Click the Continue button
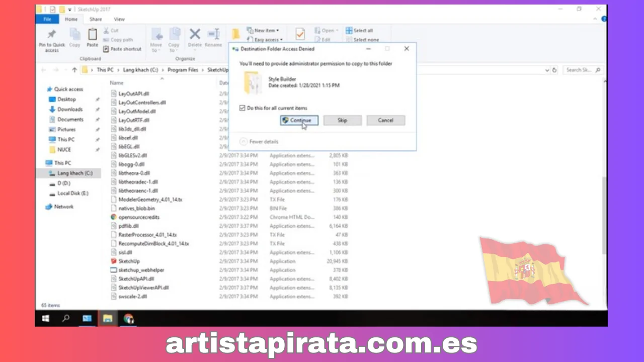 [x=299, y=120]
